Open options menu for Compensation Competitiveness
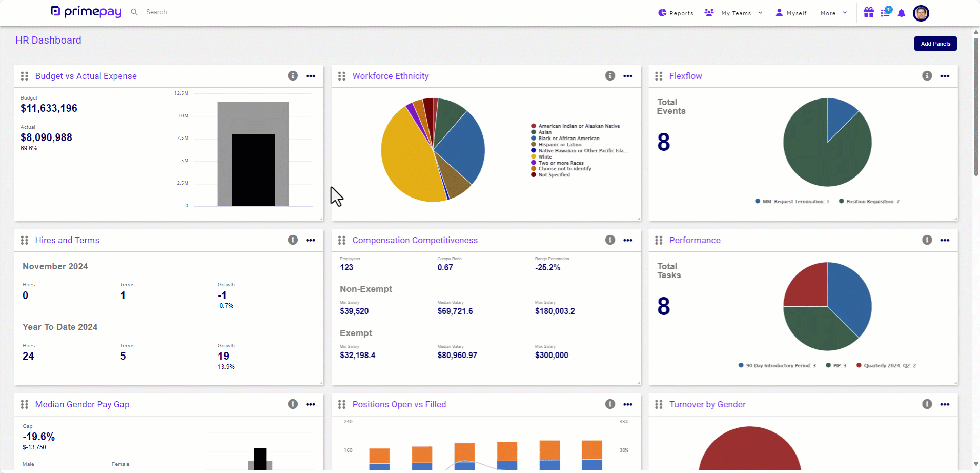The image size is (980, 473). 628,240
